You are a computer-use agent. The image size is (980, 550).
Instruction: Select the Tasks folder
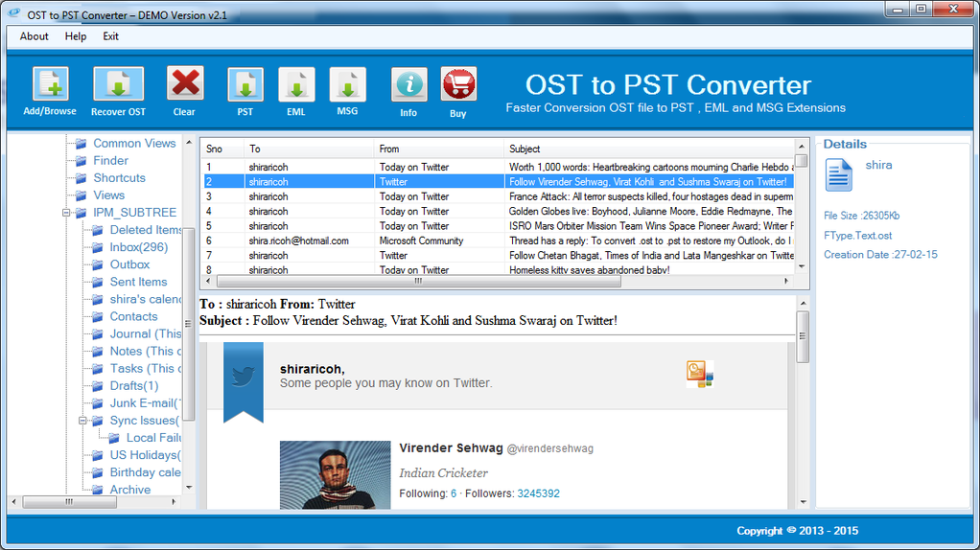[146, 368]
